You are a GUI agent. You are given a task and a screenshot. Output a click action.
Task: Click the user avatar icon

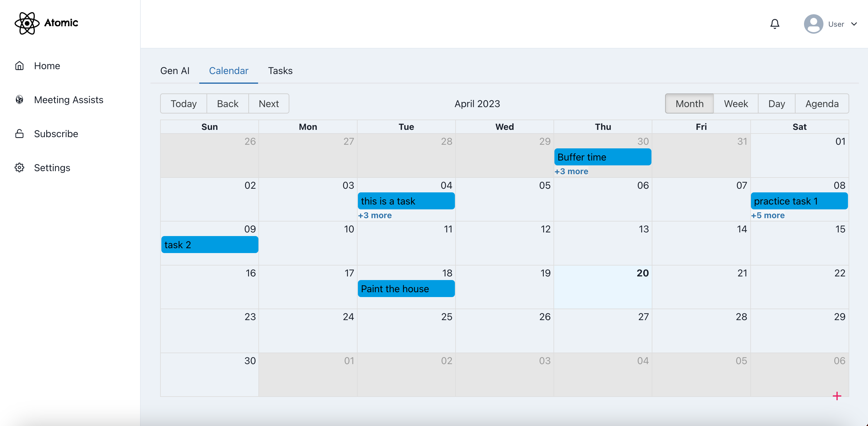(813, 24)
